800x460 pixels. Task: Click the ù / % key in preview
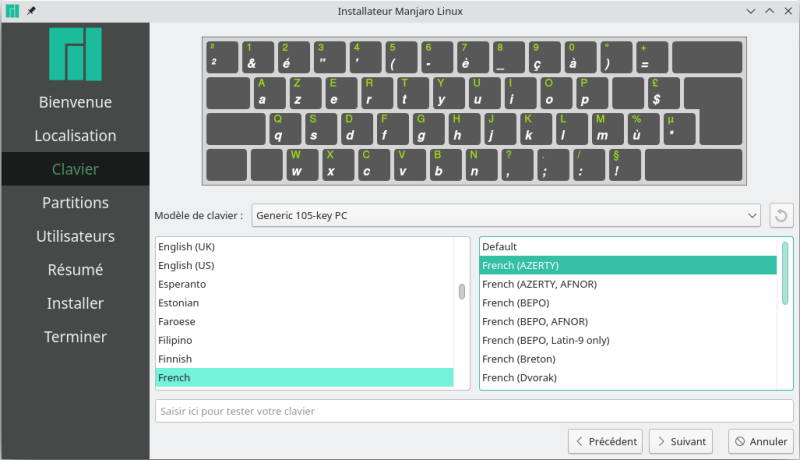coord(644,129)
